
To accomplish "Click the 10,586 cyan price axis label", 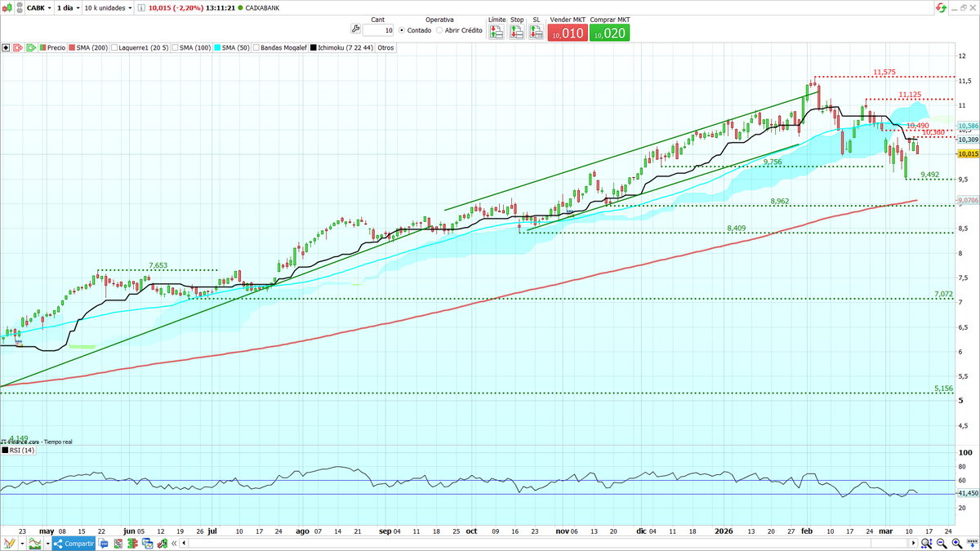I will coord(969,127).
